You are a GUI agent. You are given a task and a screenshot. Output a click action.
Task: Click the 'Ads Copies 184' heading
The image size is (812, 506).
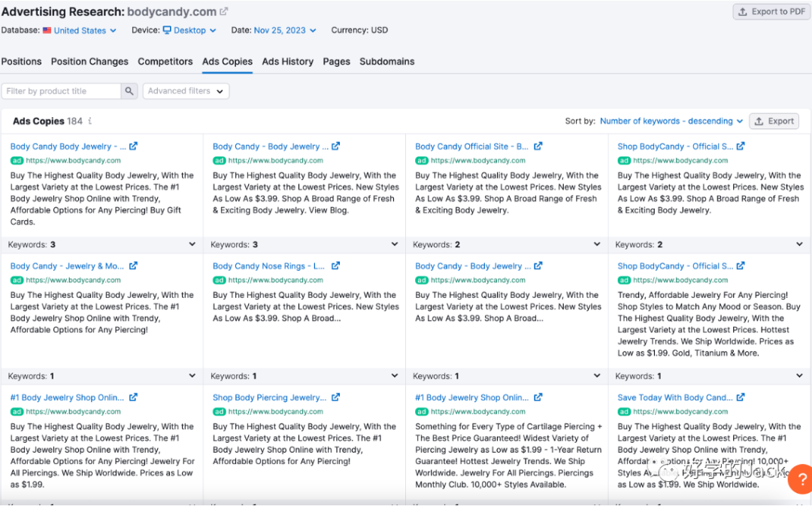point(47,121)
